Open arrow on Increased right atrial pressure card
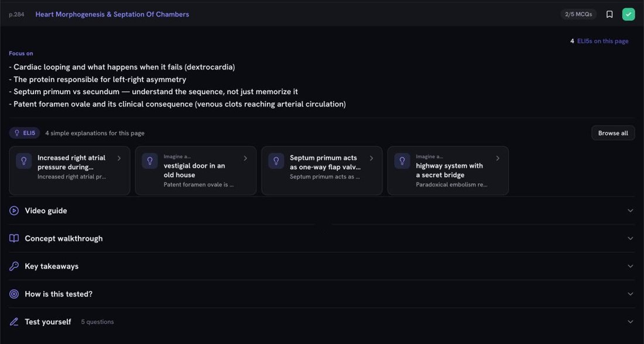 119,158
